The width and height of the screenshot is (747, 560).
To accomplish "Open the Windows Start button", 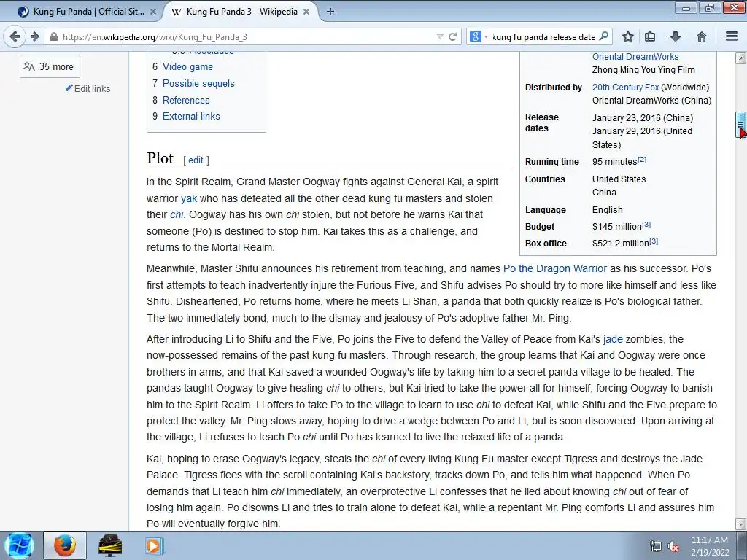I will click(19, 545).
